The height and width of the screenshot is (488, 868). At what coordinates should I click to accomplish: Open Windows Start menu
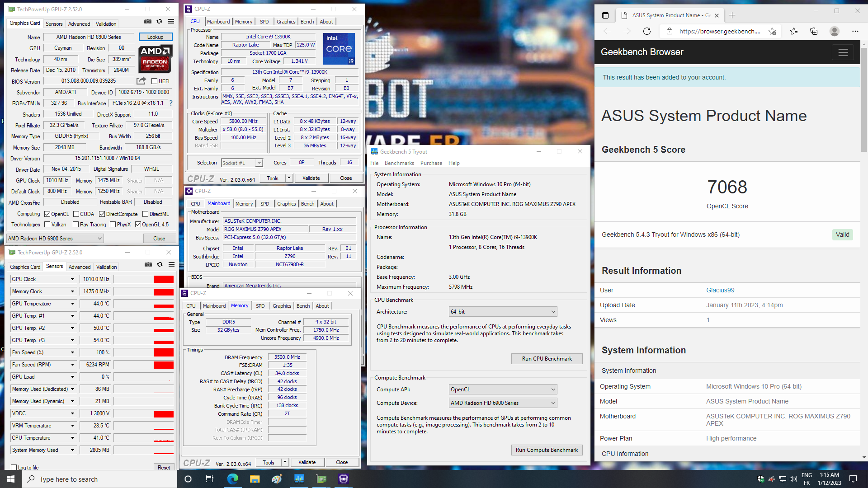10,479
